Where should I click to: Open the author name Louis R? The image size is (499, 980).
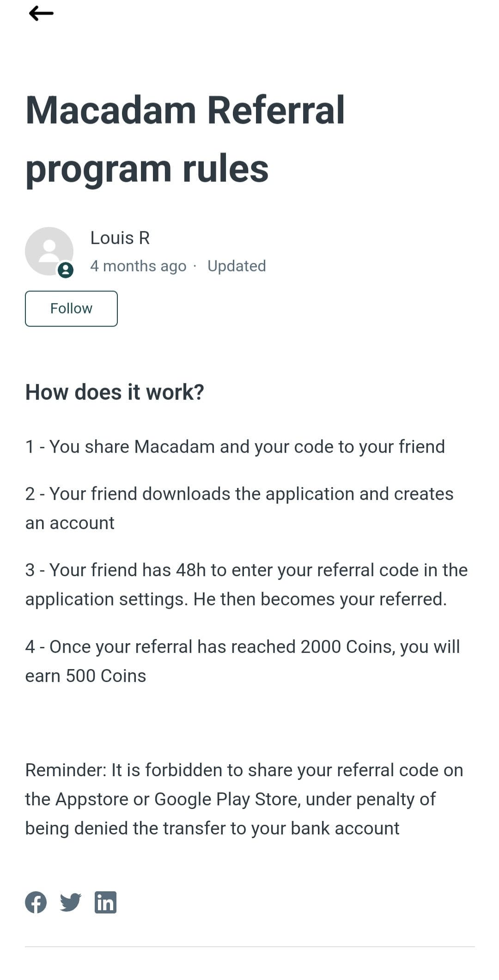(x=120, y=238)
